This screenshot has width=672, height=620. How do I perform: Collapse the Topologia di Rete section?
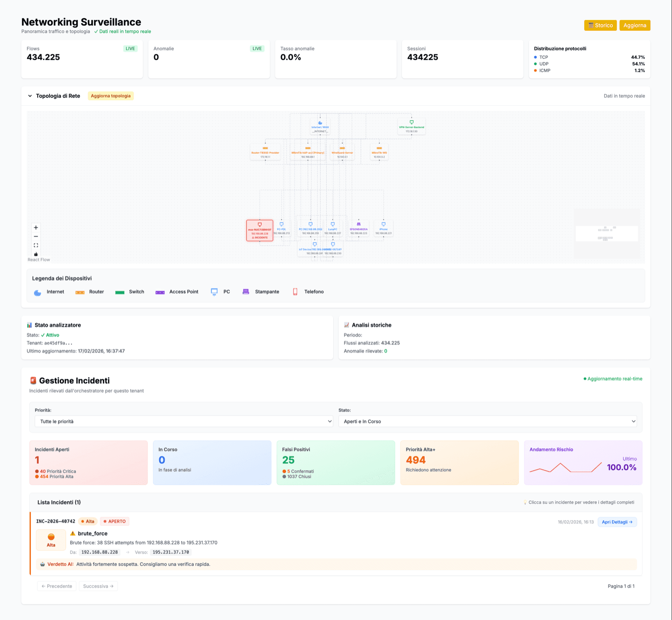[30, 96]
